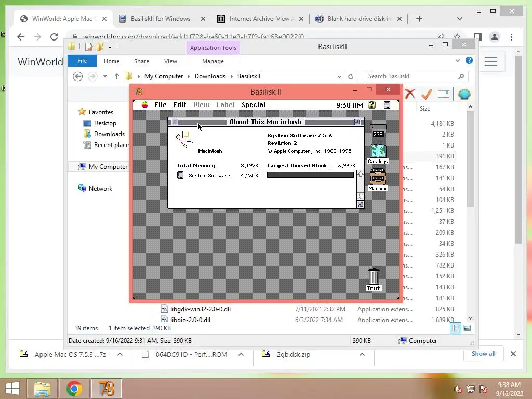Select Network in navigation pane
Viewport: 532px width, 399px height.
pos(100,188)
